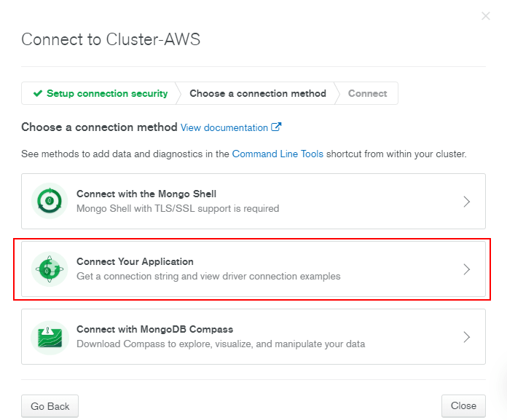Click the Download Compass description text
Image resolution: width=507 pixels, height=420 pixels.
click(221, 344)
